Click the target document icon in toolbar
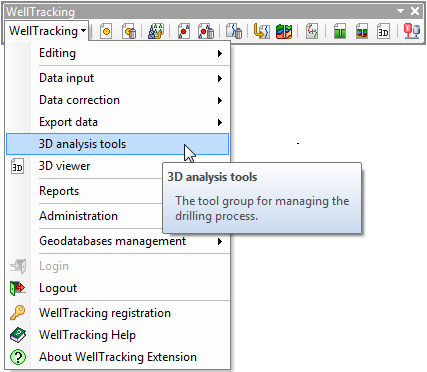The image size is (427, 372). [x=106, y=31]
